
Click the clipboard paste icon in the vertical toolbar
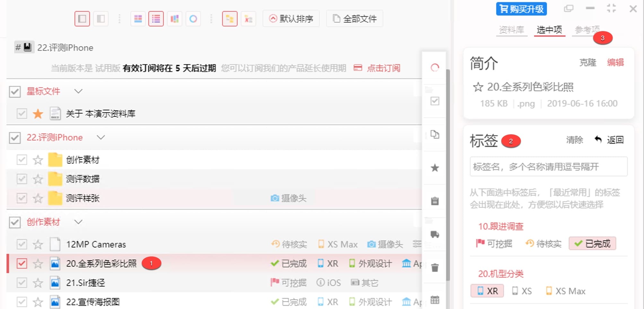435,201
